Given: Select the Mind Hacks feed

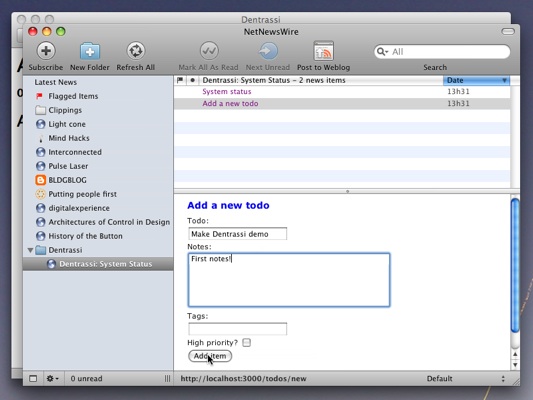Looking at the screenshot, I should tap(69, 138).
